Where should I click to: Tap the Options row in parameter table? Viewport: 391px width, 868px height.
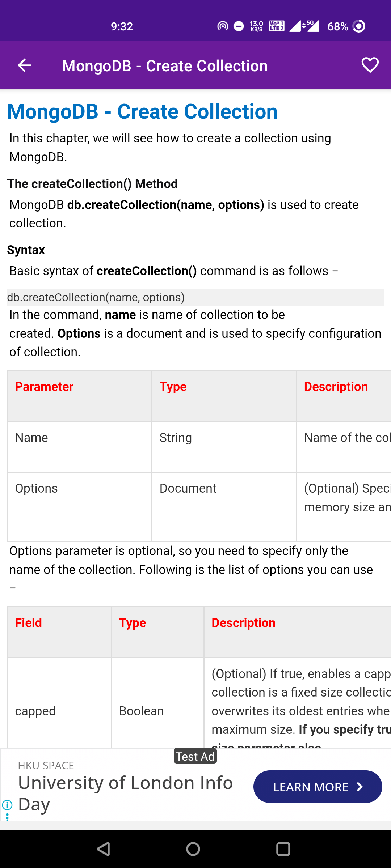(36, 488)
